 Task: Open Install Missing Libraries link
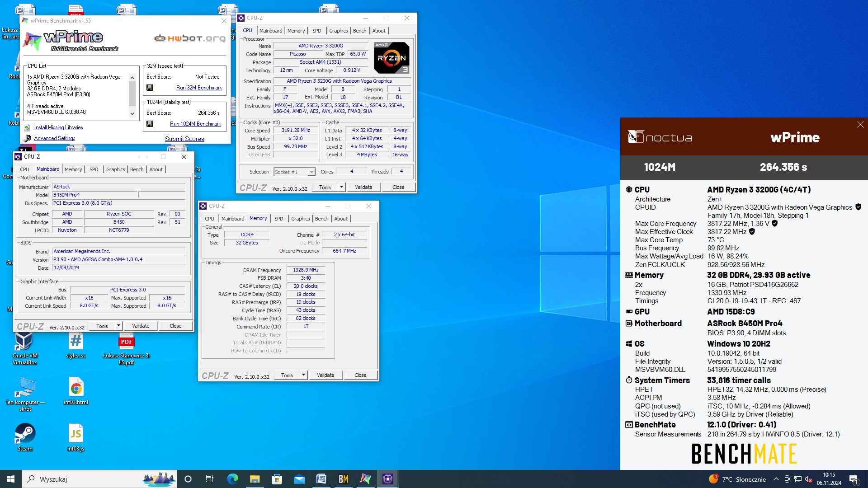(58, 127)
